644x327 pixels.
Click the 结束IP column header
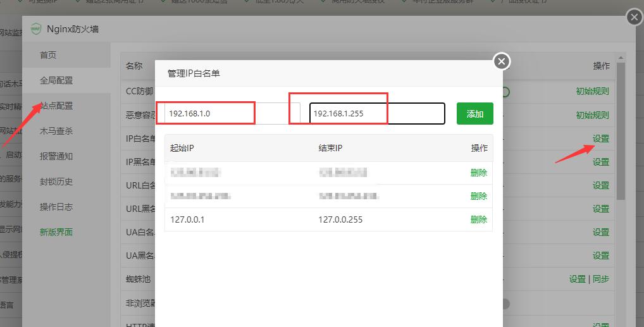point(330,148)
